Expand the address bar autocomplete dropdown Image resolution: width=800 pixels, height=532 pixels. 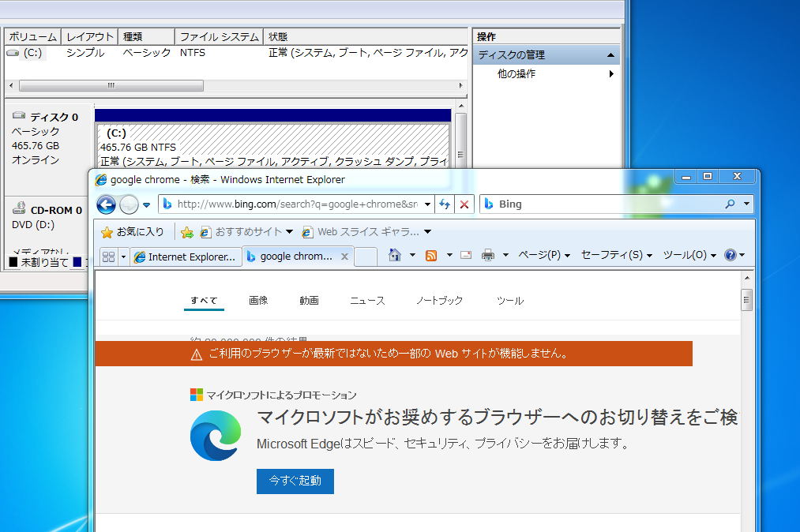click(x=427, y=204)
